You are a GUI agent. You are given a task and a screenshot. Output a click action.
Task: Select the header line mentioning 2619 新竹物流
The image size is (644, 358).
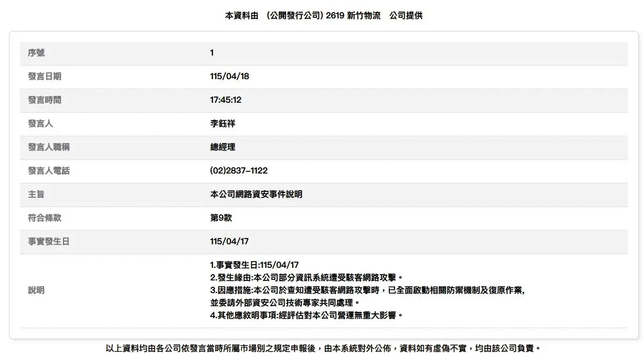point(324,16)
